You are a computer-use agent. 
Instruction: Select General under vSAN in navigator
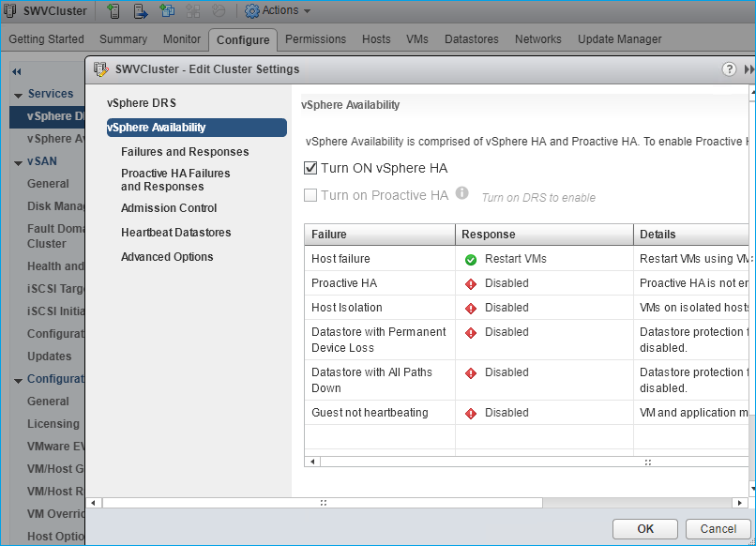(x=48, y=184)
